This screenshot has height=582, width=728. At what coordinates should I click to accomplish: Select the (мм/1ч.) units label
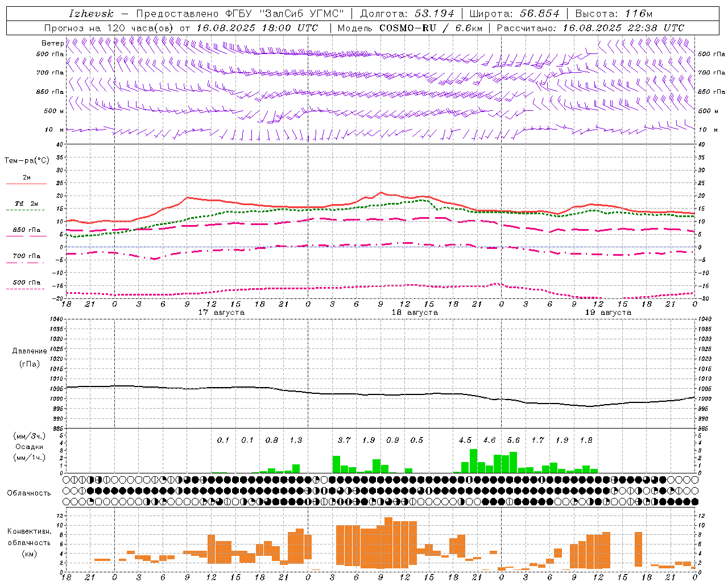click(30, 458)
